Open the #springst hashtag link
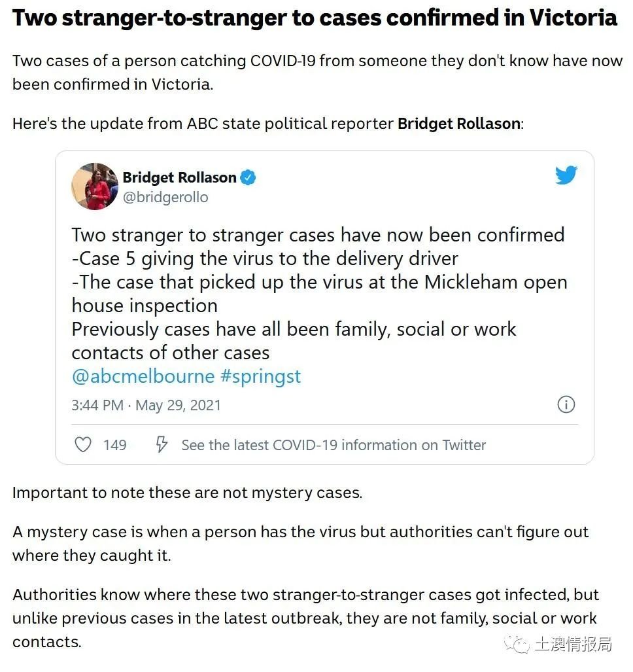 [260, 377]
